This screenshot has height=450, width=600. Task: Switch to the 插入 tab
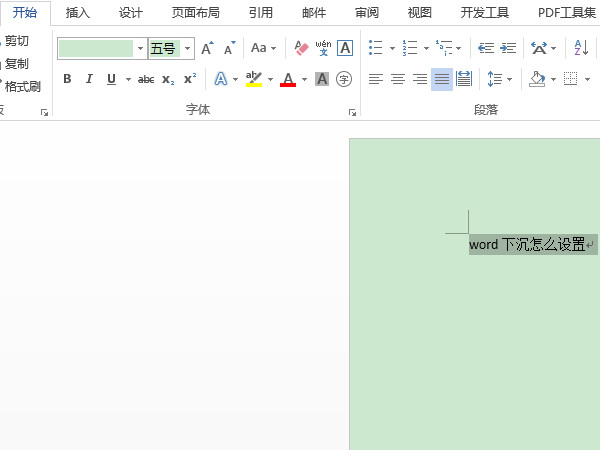[x=77, y=12]
